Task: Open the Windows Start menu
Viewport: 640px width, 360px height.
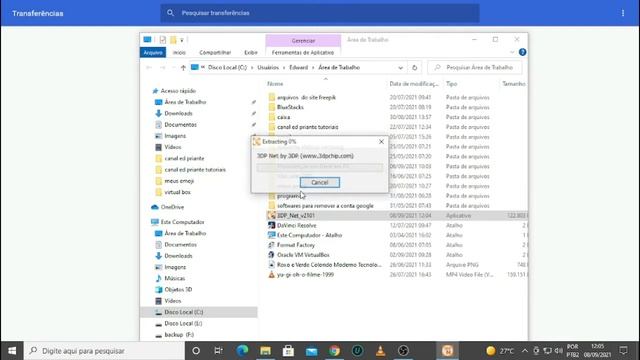Action: [x=12, y=351]
